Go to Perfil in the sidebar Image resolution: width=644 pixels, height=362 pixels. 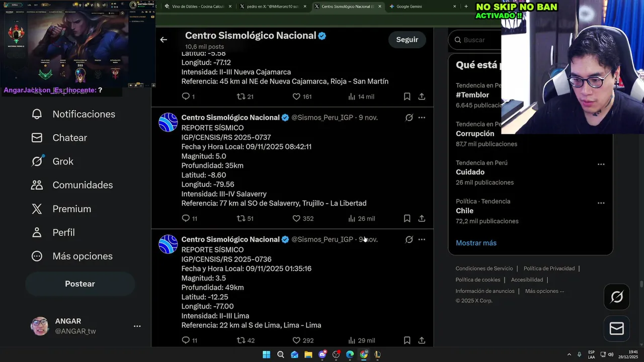[52, 232]
